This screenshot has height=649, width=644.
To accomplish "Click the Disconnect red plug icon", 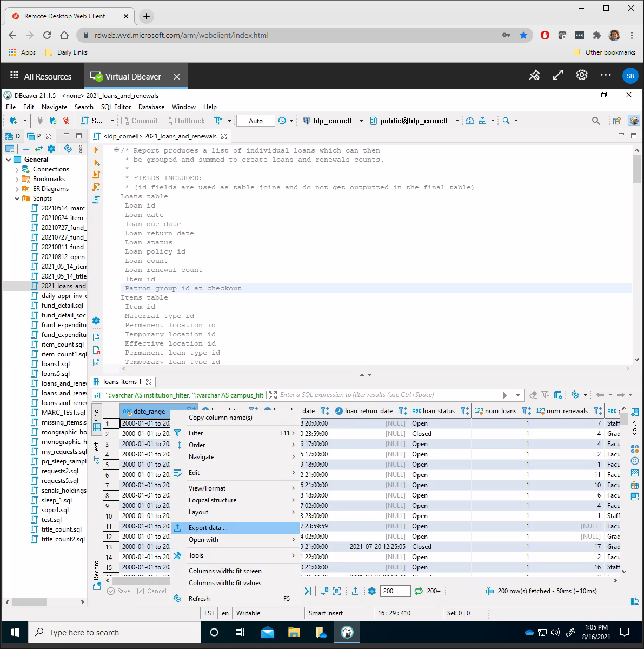I will click(65, 121).
